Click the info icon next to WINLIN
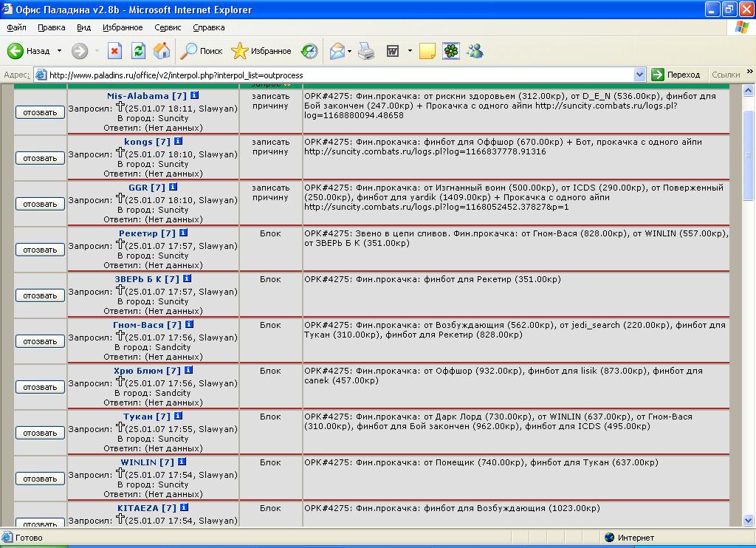This screenshot has height=548, width=756. 182,462
